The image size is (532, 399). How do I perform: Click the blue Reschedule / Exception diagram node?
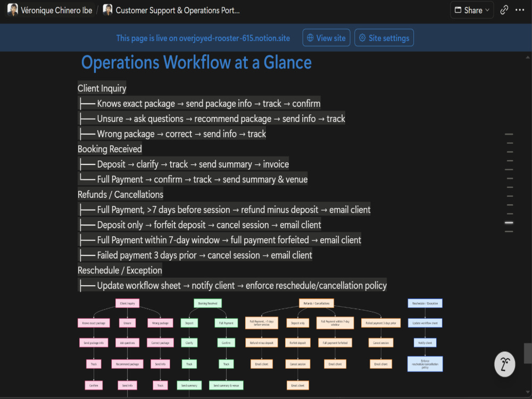[425, 303]
